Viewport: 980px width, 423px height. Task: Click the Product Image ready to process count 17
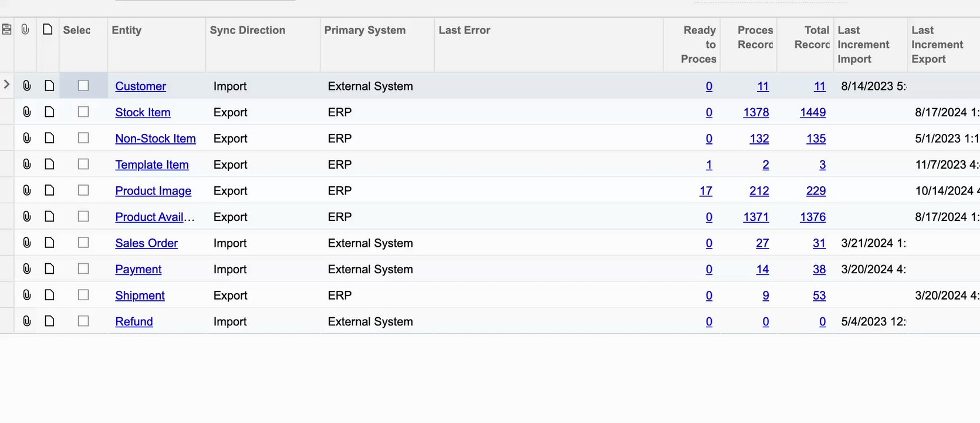pos(705,191)
